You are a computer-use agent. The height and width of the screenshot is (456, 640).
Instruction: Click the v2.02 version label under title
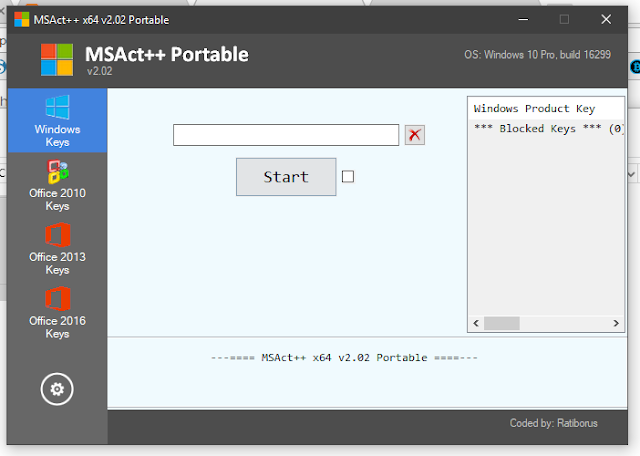99,71
